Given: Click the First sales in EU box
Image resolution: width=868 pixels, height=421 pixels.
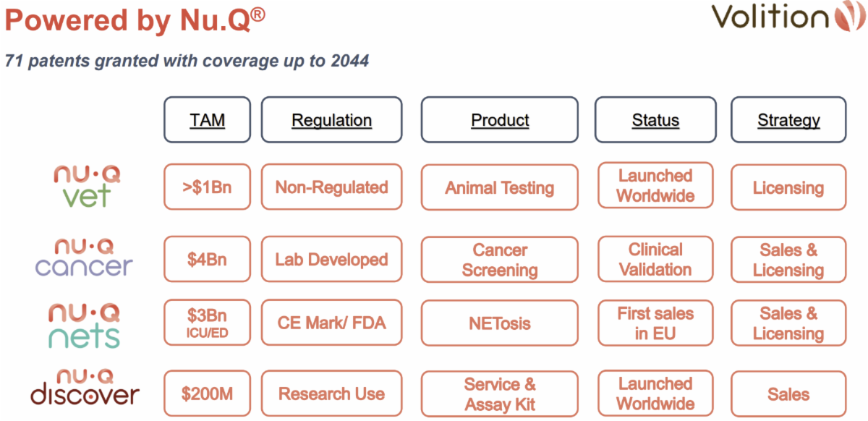Looking at the screenshot, I should click(655, 323).
